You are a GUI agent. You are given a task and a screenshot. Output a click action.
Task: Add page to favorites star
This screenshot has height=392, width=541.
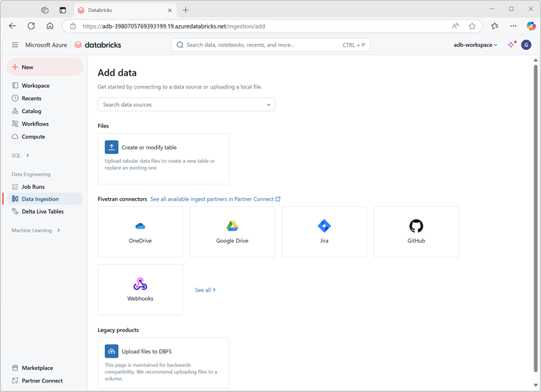[x=472, y=26]
